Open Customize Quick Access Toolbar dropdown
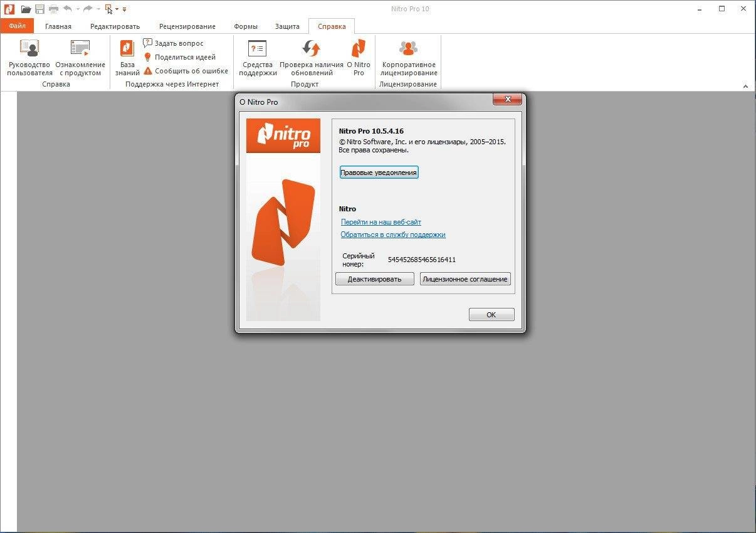 [124, 9]
